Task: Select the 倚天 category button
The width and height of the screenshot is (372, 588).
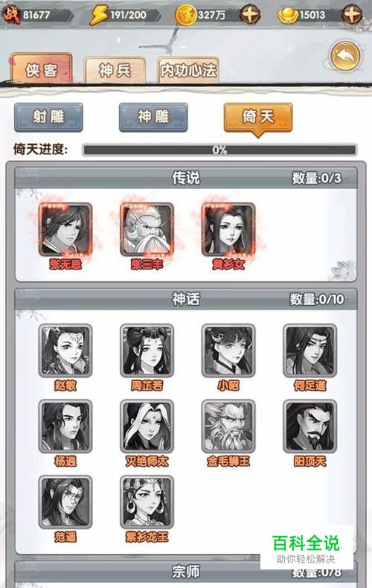Action: [x=258, y=118]
